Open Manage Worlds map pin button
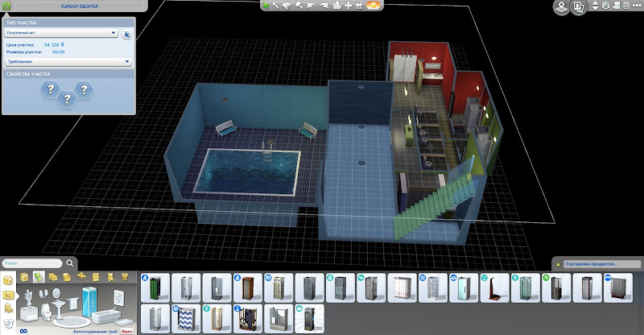This screenshot has height=335, width=644. [x=561, y=6]
